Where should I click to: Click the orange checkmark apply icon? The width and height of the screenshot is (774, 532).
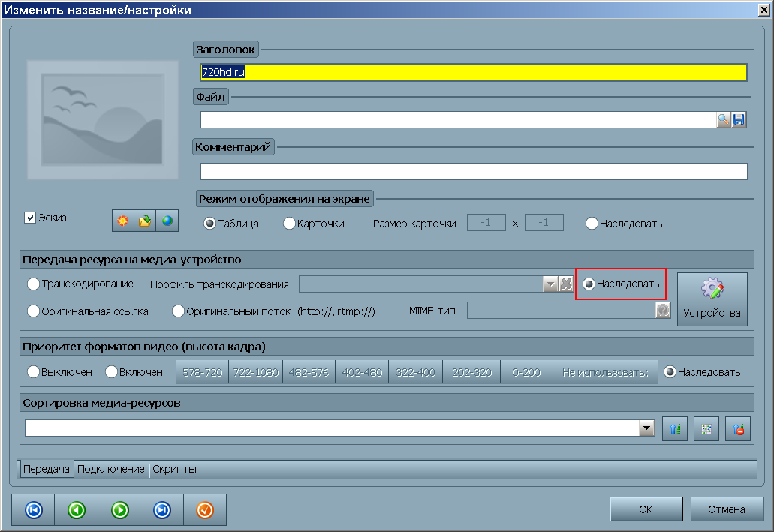pyautogui.click(x=205, y=510)
